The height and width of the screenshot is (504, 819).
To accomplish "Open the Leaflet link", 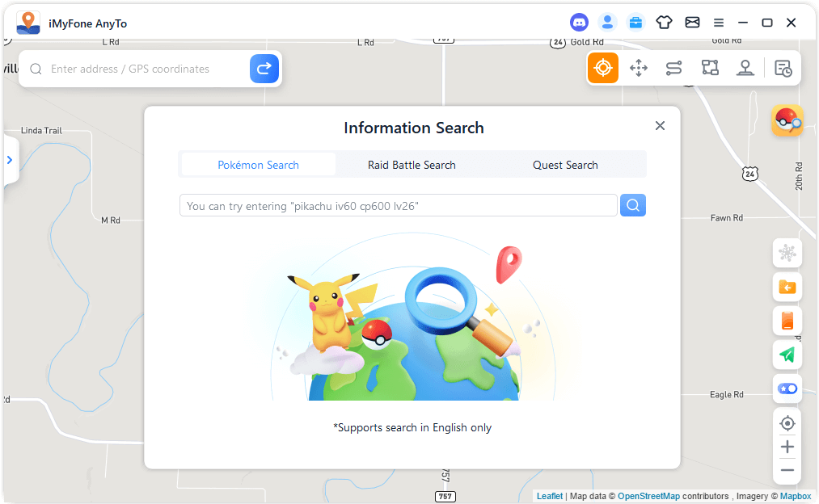I will (550, 496).
